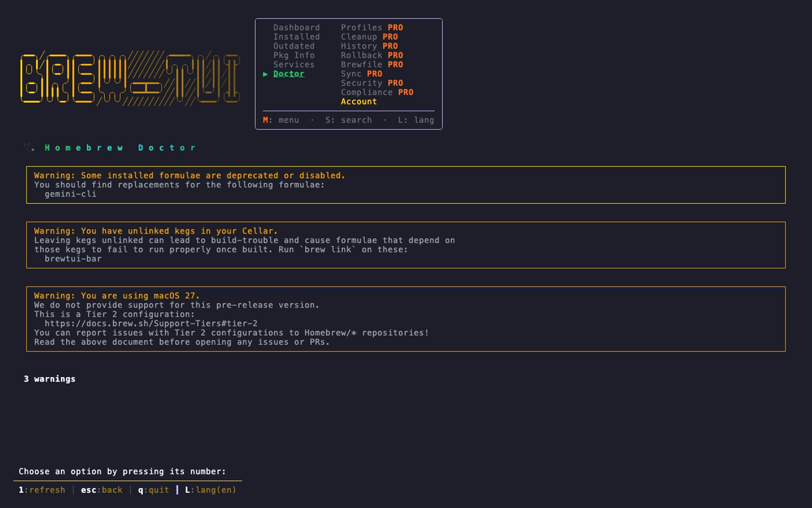Screen dimensions: 812x508
Task: Click 'Choose an option by pressing its number' prompt
Action: tap(122, 472)
